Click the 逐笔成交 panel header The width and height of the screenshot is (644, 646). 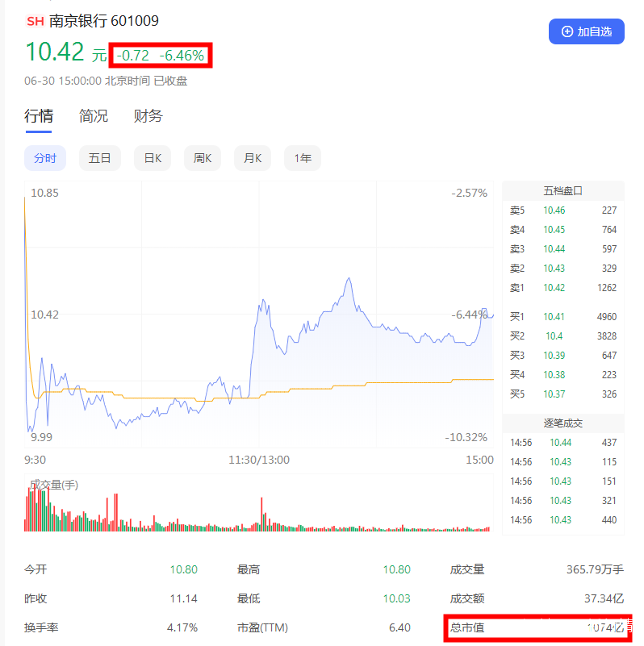click(562, 423)
